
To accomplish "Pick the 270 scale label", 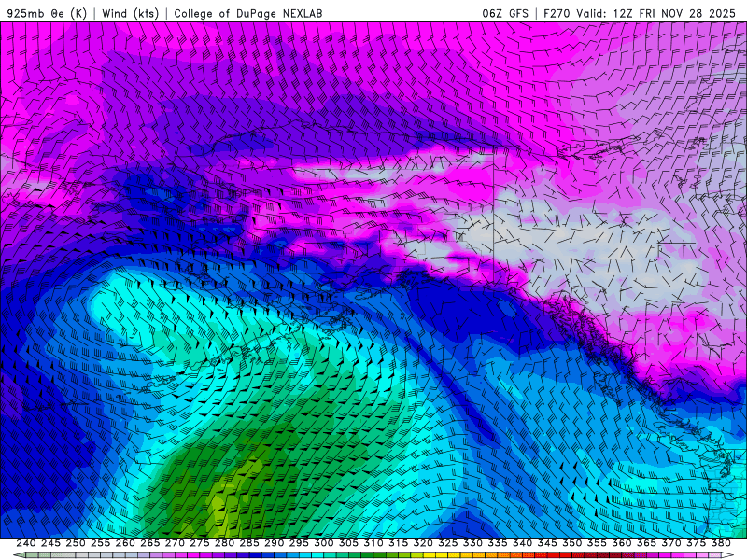I will [x=175, y=543].
